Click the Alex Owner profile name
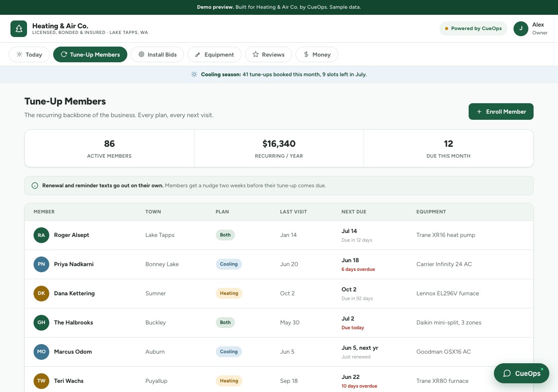The width and height of the screenshot is (558, 392). click(x=540, y=29)
